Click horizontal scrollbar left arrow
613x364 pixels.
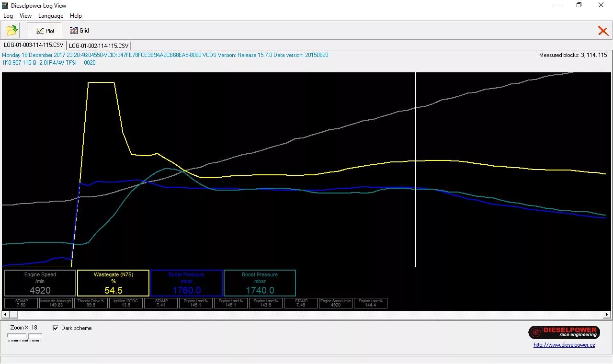tap(5, 315)
